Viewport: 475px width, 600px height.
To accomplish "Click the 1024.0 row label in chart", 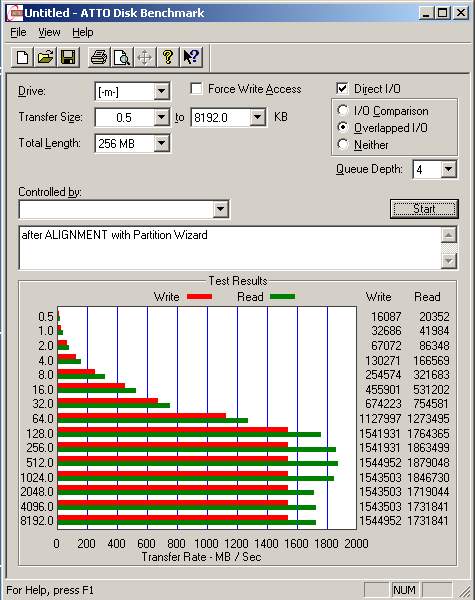I will [37, 478].
